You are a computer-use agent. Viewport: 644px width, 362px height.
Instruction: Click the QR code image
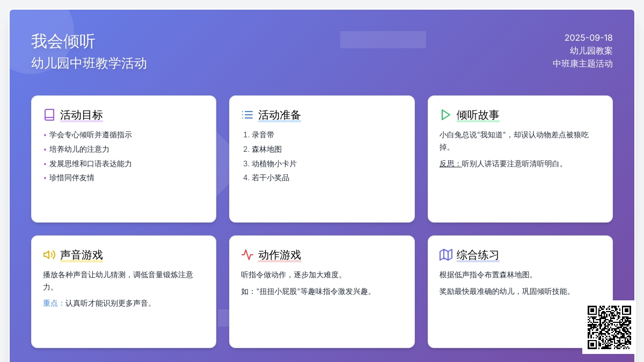coord(609,327)
